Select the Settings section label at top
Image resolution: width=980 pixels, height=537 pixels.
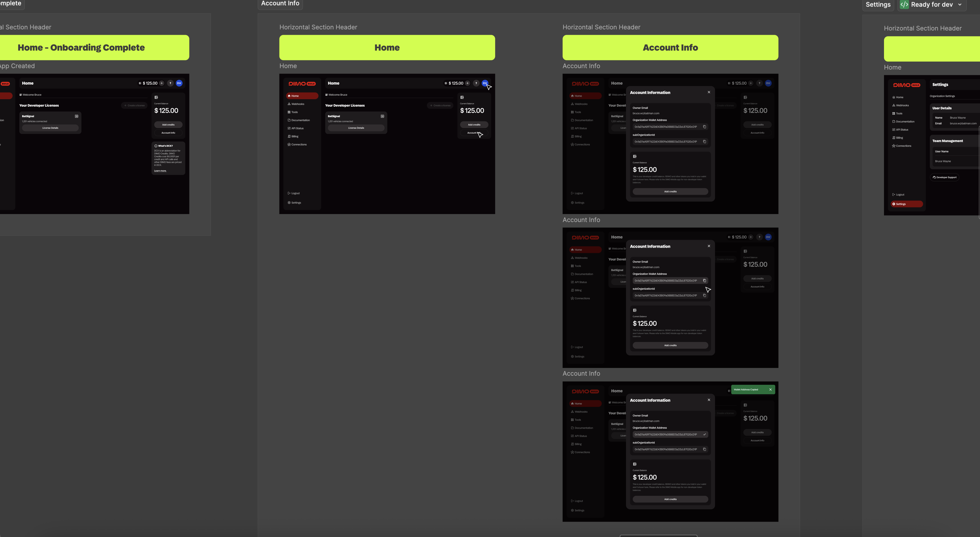878,5
